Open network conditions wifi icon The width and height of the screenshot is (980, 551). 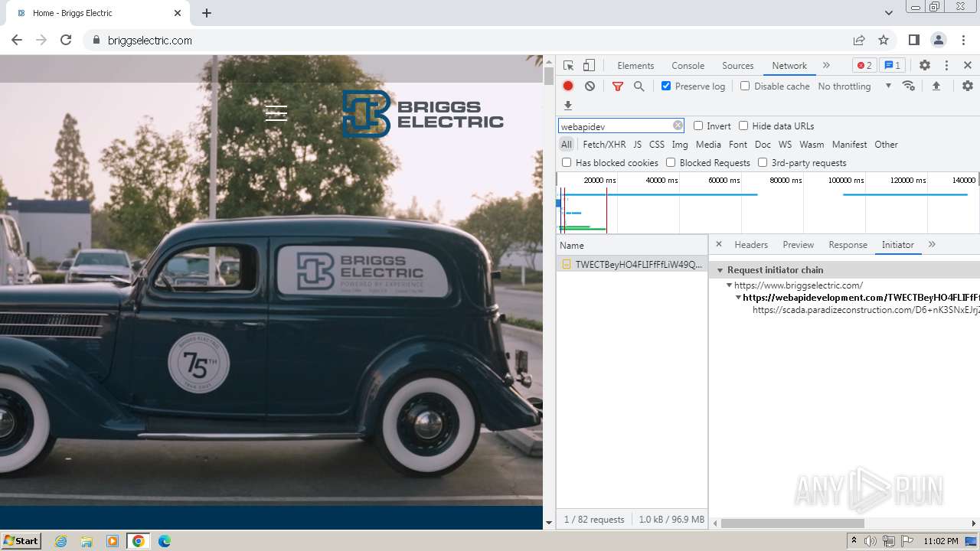point(909,86)
